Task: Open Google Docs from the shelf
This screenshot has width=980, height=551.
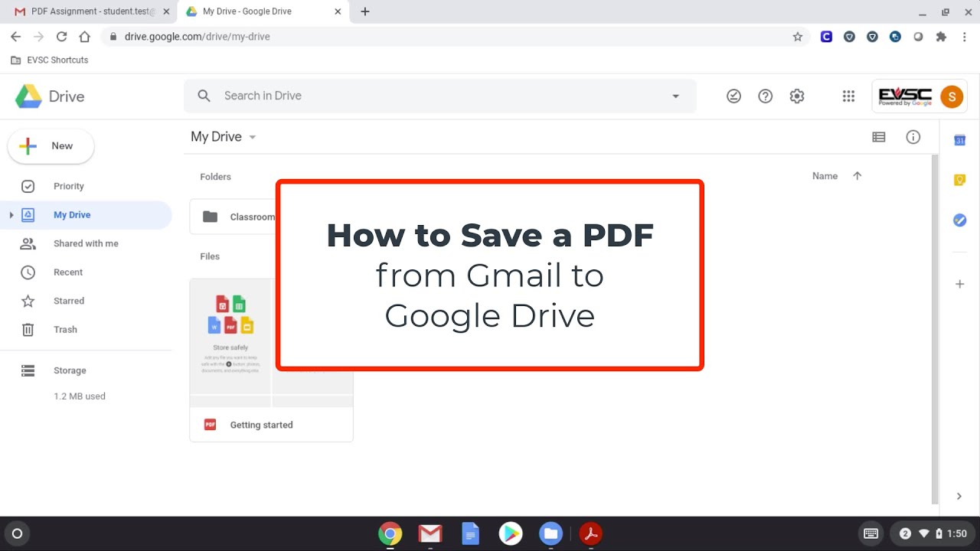Action: [470, 533]
